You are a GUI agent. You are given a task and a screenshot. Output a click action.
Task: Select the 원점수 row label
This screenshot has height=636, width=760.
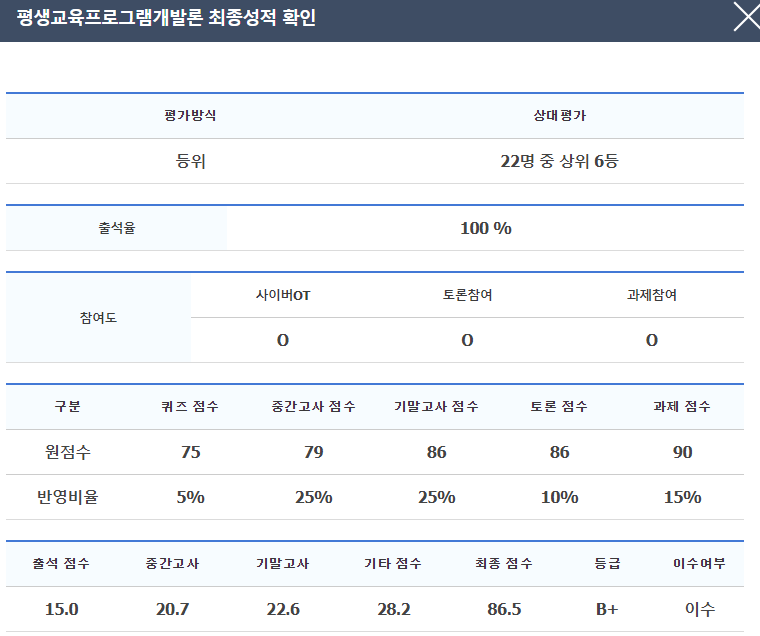tap(67, 452)
